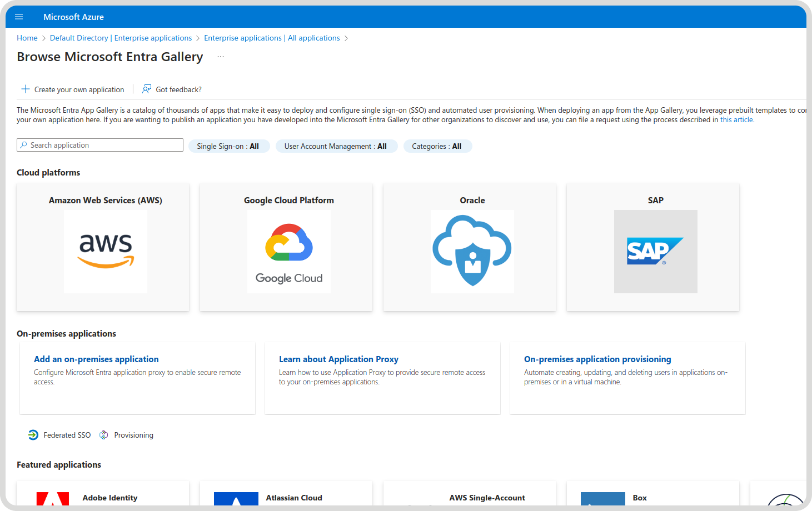
Task: Select the SAP logo image
Action: (656, 252)
